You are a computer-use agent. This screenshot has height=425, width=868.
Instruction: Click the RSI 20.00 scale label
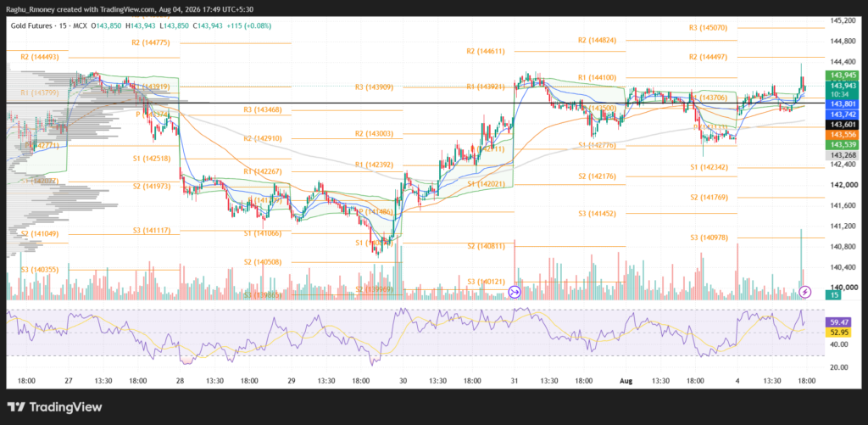pos(837,366)
